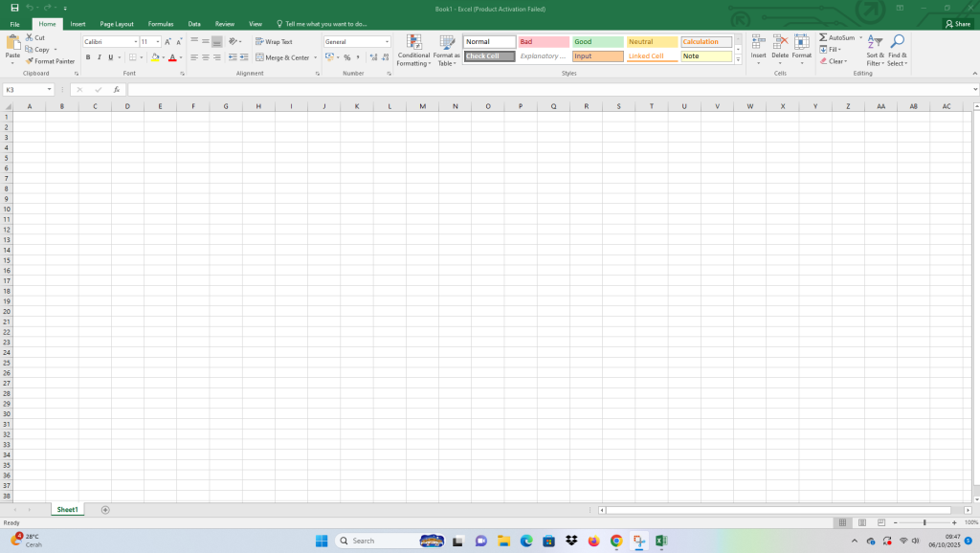Apply the Good cell style swatch
This screenshot has width=980, height=553.
coord(597,42)
